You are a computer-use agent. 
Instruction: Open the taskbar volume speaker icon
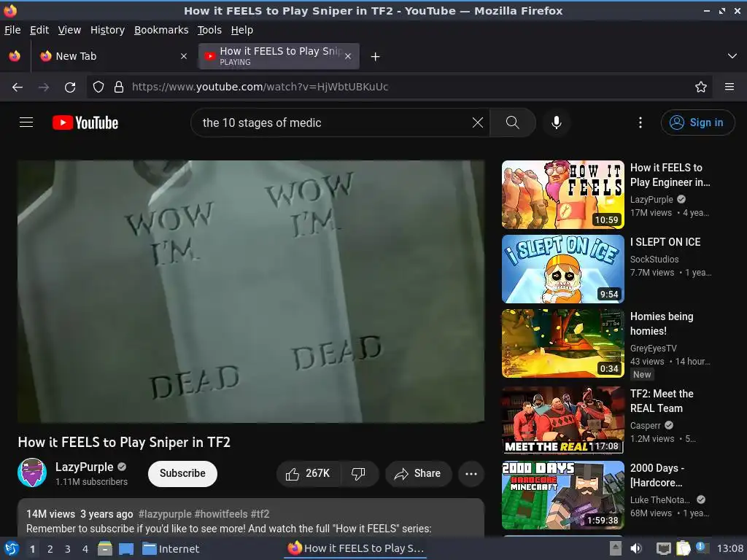636,548
